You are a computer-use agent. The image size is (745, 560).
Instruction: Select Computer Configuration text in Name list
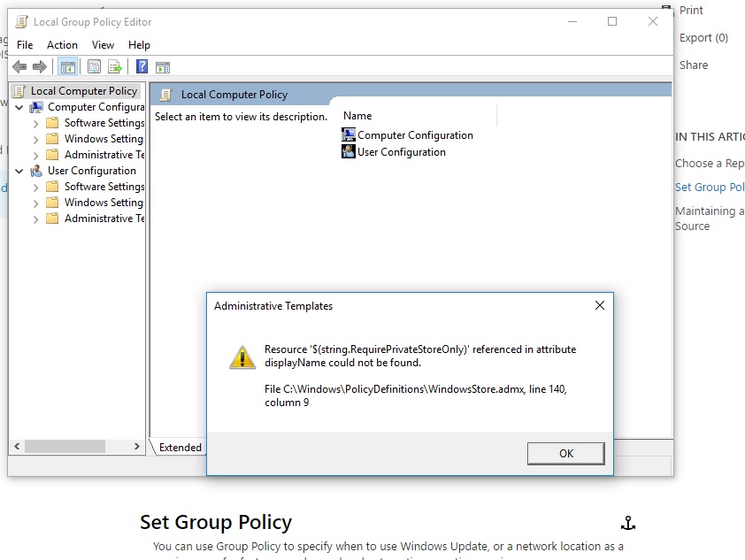tap(415, 135)
